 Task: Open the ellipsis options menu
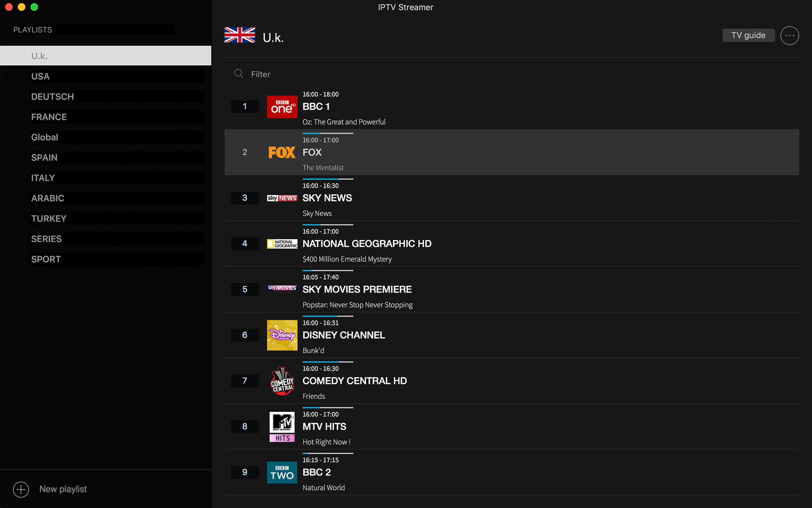tap(789, 35)
